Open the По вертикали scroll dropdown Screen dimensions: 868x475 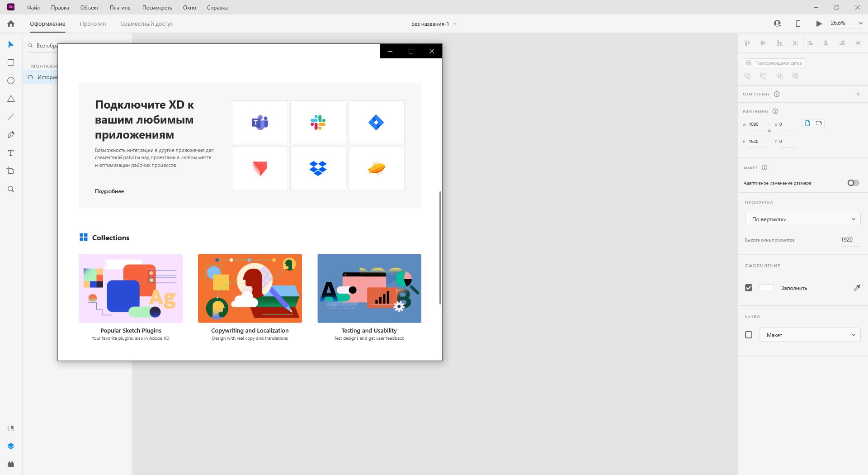tap(802, 219)
